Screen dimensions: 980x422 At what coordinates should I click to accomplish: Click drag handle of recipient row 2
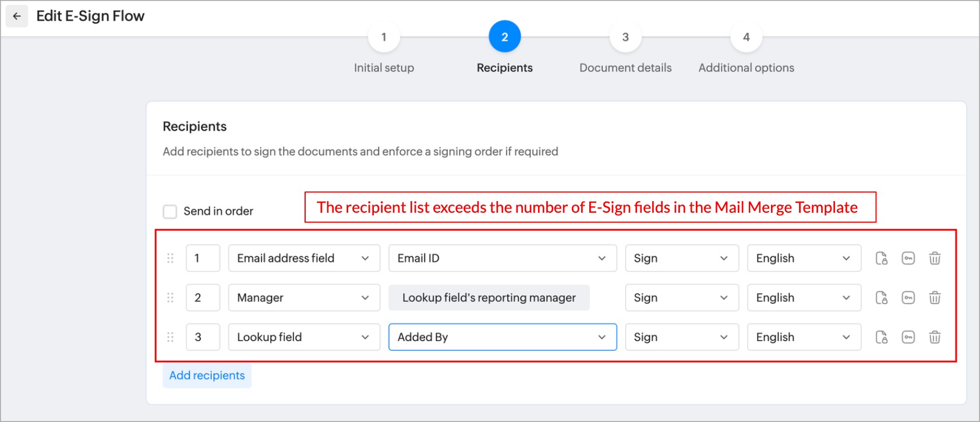(171, 298)
